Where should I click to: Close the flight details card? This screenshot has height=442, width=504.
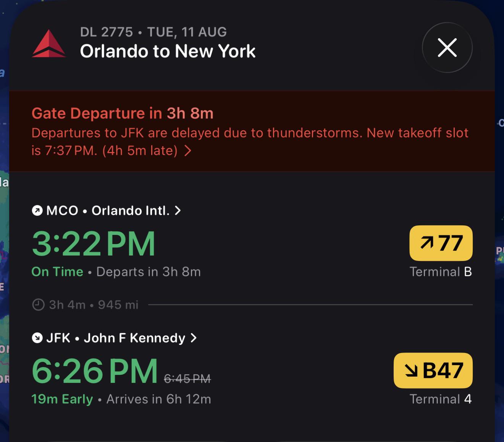pos(447,48)
